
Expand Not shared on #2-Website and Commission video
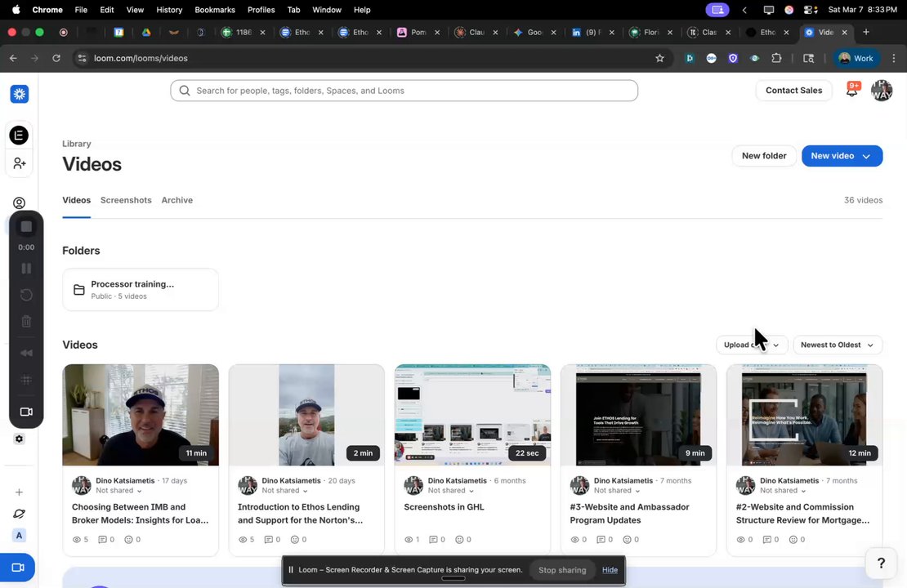[x=783, y=490]
